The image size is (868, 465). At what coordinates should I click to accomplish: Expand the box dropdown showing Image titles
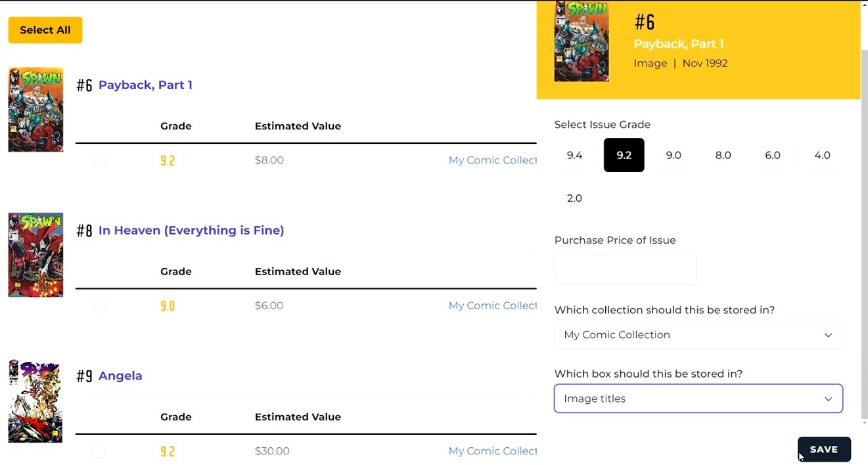tap(698, 399)
